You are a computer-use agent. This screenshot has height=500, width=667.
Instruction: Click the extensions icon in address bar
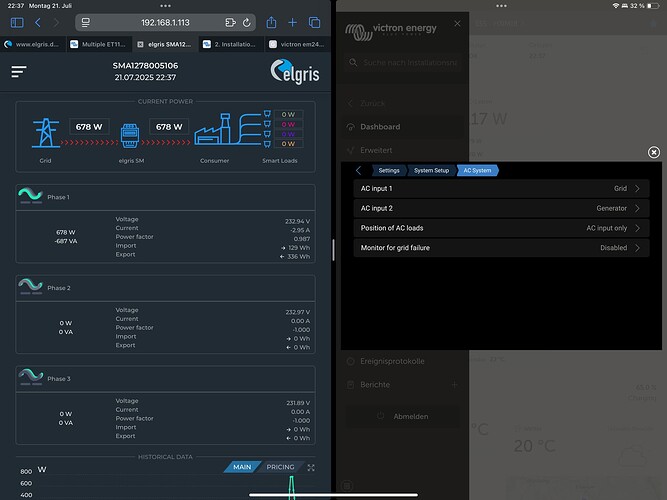(x=230, y=23)
